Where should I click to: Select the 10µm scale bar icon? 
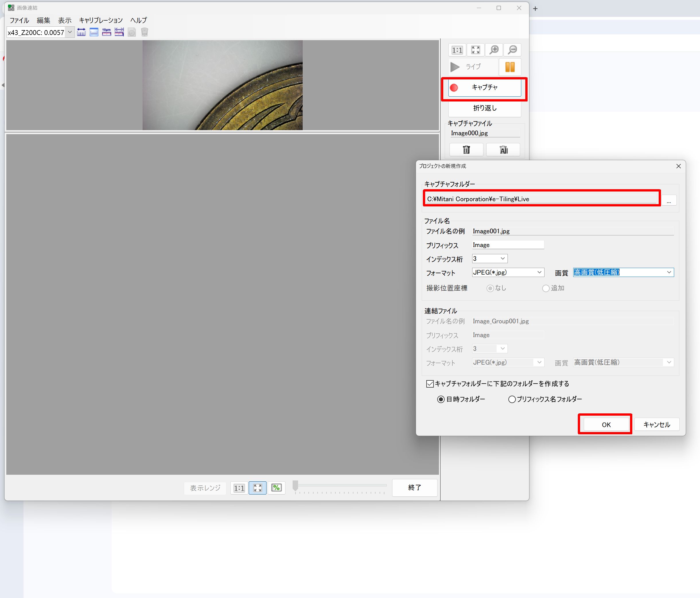point(106,32)
